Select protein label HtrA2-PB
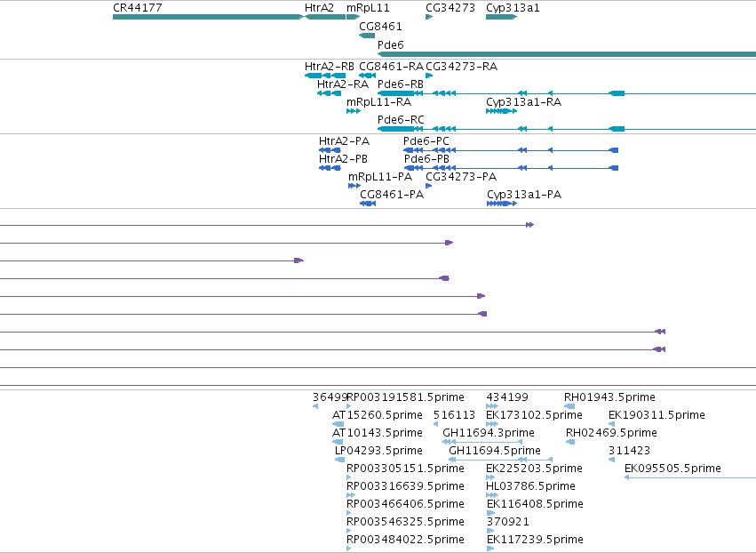 coord(343,159)
